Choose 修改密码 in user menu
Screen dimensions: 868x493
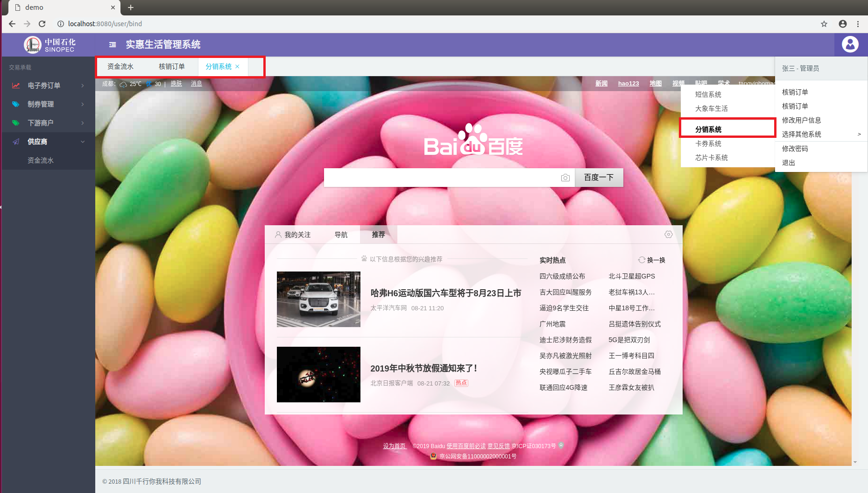click(795, 149)
